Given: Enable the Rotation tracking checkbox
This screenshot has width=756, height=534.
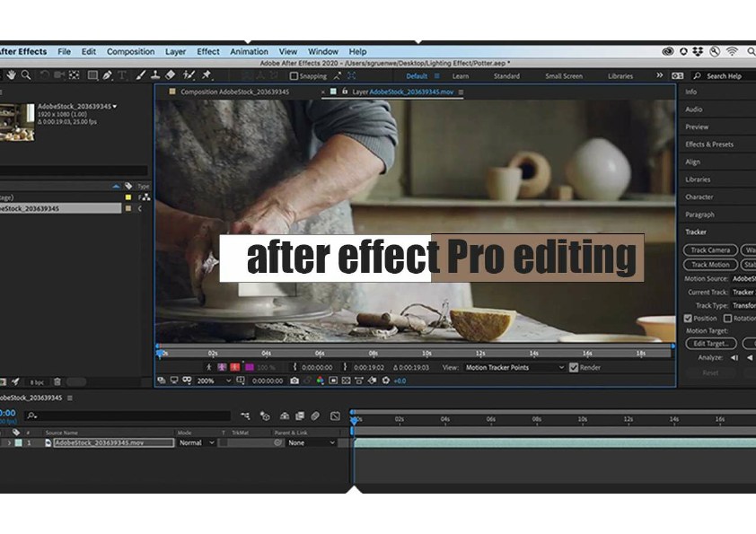Looking at the screenshot, I should tap(727, 319).
